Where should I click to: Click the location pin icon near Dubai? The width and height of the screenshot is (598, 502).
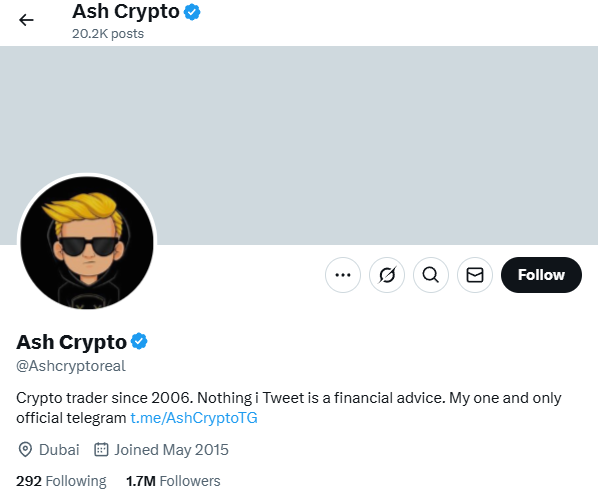coord(25,450)
